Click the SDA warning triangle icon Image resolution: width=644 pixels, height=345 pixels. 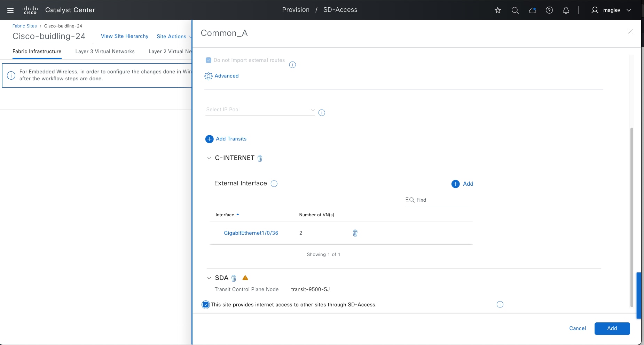click(245, 278)
